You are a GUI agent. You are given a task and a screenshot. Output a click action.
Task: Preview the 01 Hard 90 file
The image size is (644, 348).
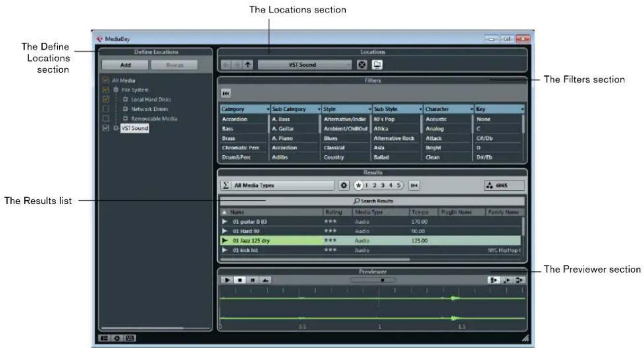(x=225, y=231)
